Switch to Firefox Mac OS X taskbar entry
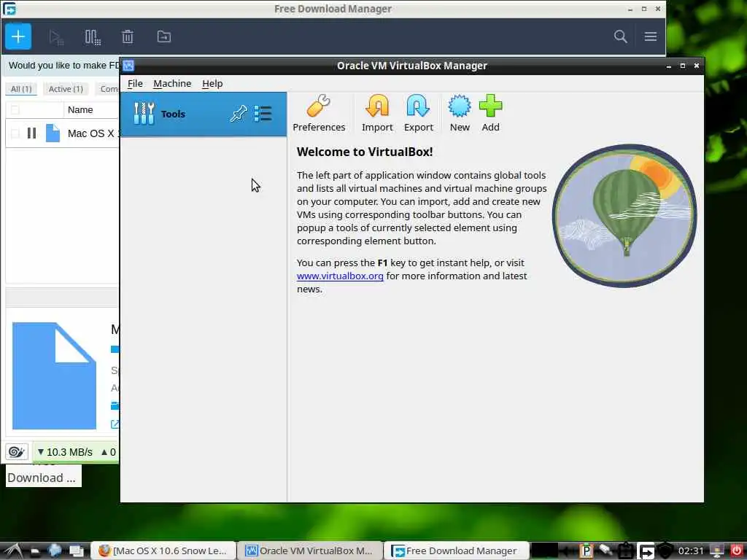747x560 pixels. 163,551
